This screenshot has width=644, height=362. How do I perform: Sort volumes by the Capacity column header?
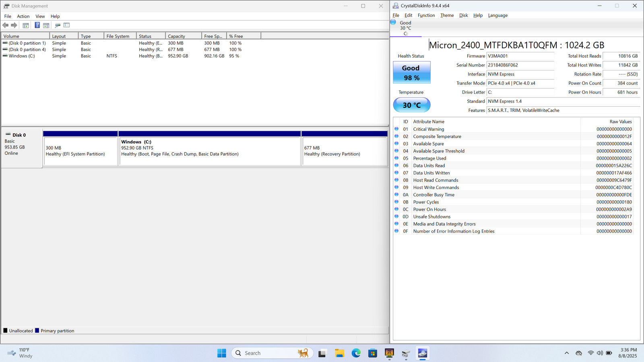(x=184, y=36)
